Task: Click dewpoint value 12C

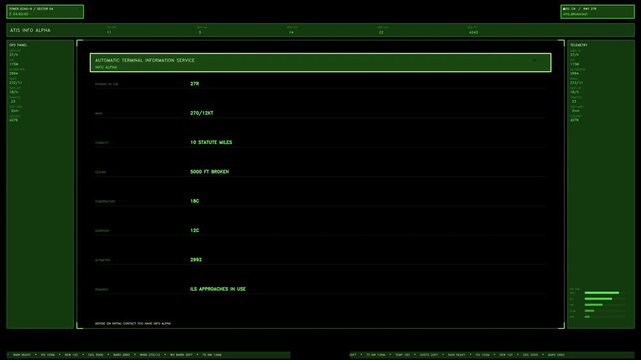Action: point(195,230)
